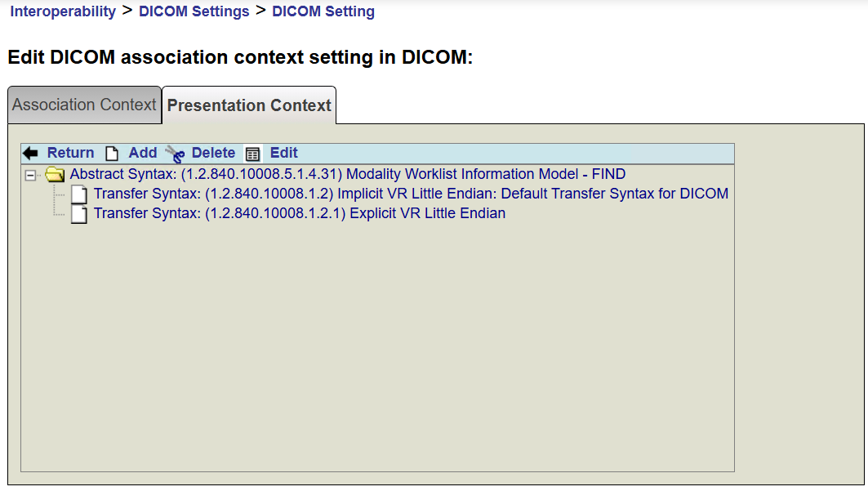Open the DICOM Setting breadcrumb link
Image resolution: width=868 pixels, height=491 pixels.
pos(323,11)
